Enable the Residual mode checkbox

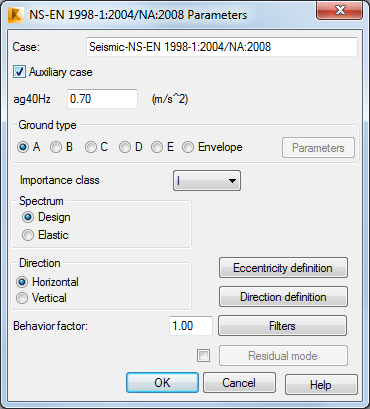click(203, 356)
